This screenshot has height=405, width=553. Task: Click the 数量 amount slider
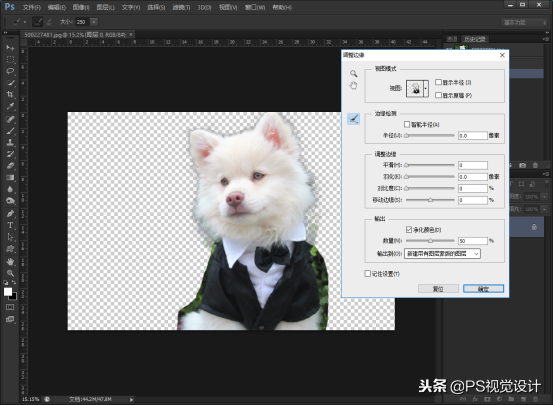click(x=430, y=241)
